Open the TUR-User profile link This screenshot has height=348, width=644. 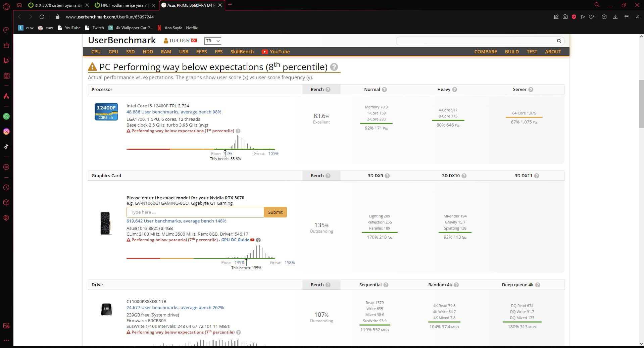point(180,41)
